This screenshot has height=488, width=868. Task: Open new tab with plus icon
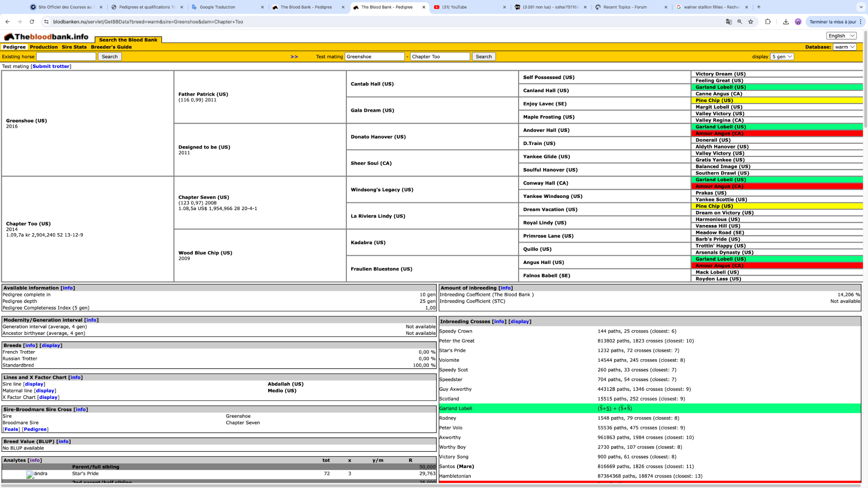759,7
